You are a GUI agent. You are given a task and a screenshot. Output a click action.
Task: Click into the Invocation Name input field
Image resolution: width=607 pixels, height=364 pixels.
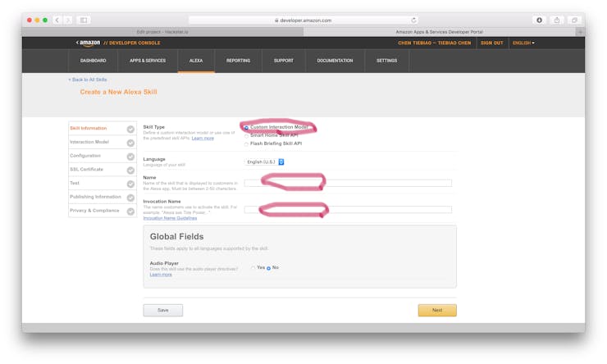click(x=348, y=210)
